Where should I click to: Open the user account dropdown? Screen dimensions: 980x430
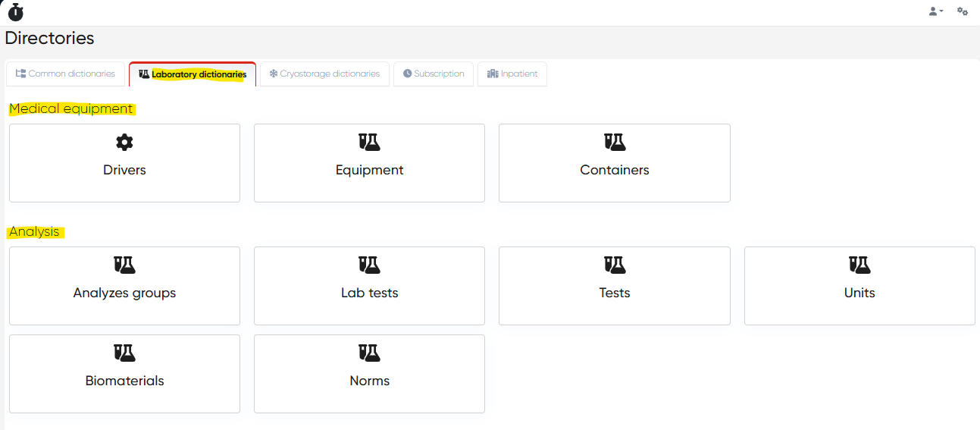pyautogui.click(x=935, y=11)
